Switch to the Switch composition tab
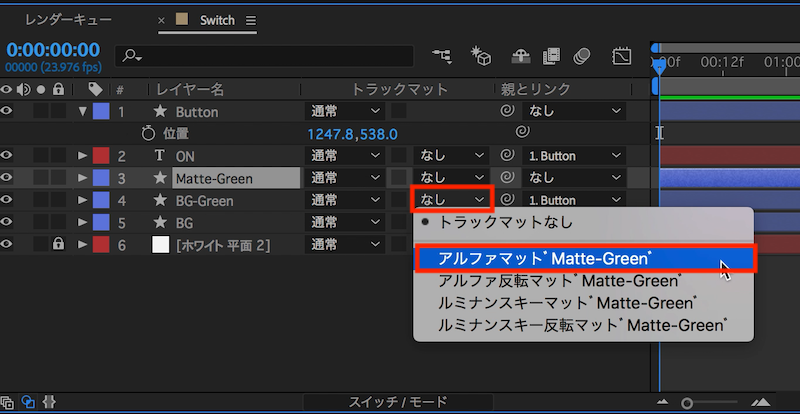 pyautogui.click(x=217, y=20)
